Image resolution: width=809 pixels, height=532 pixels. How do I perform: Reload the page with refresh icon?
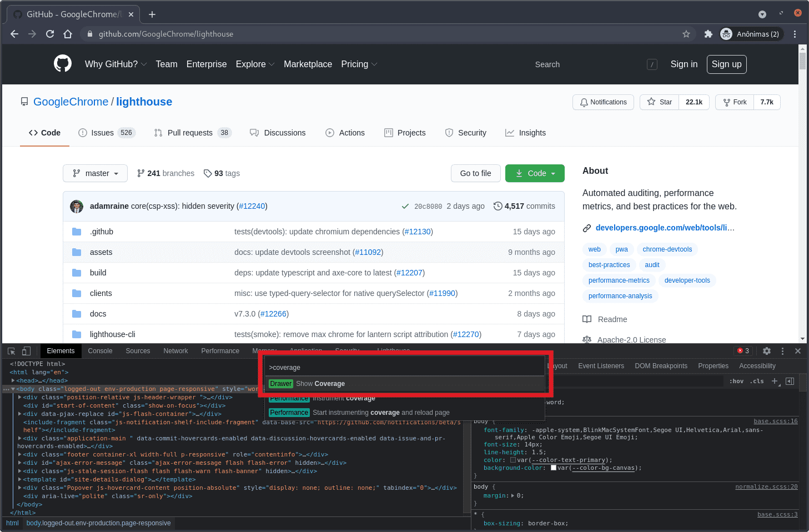[50, 34]
